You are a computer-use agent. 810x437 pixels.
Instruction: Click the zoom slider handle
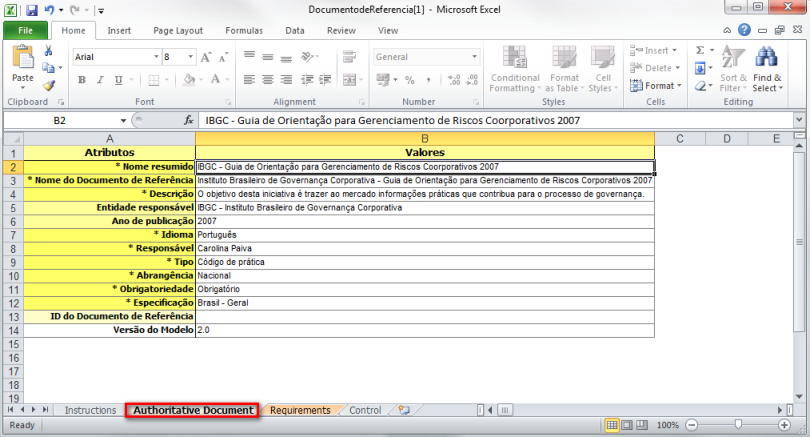(x=738, y=425)
